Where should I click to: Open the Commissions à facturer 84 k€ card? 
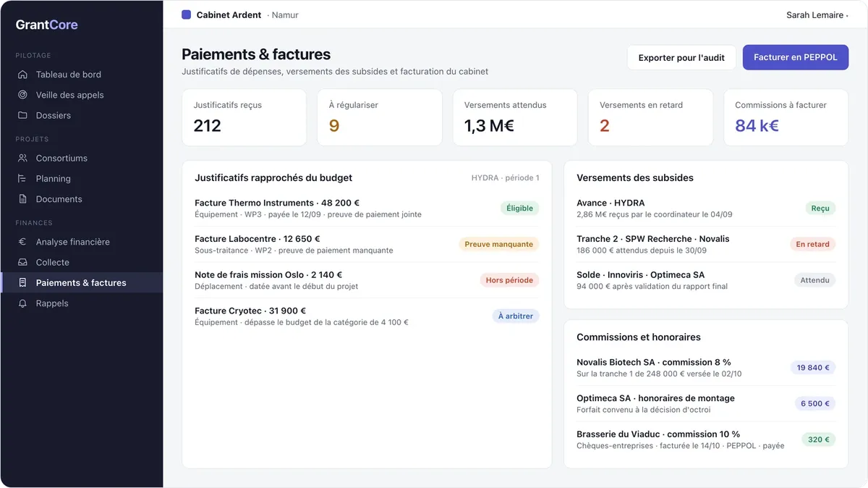(786, 117)
